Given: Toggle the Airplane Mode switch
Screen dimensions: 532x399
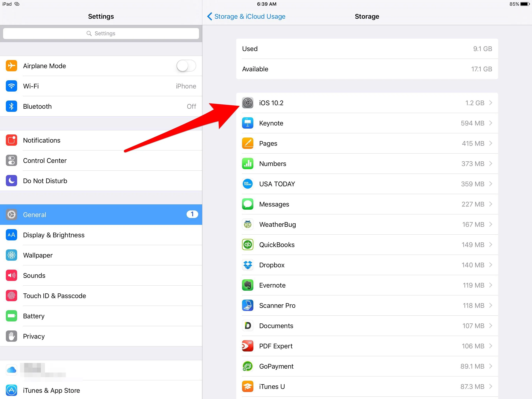Looking at the screenshot, I should point(186,66).
